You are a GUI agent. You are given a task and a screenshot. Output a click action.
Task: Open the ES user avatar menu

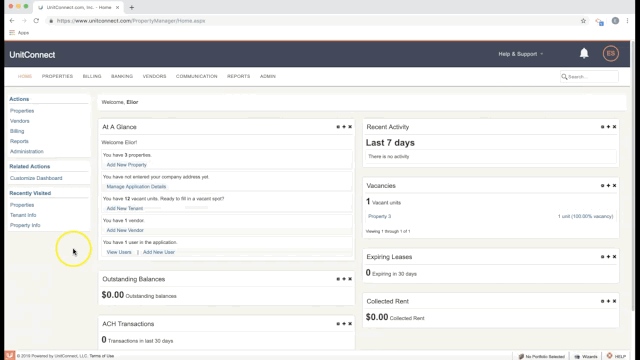click(x=611, y=53)
